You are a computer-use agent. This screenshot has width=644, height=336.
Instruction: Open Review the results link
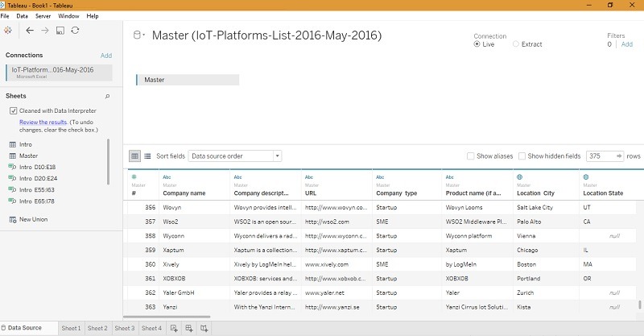coord(43,122)
